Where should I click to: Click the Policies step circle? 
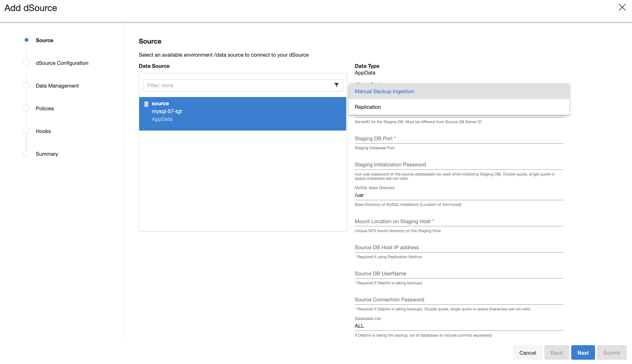pyautogui.click(x=26, y=108)
